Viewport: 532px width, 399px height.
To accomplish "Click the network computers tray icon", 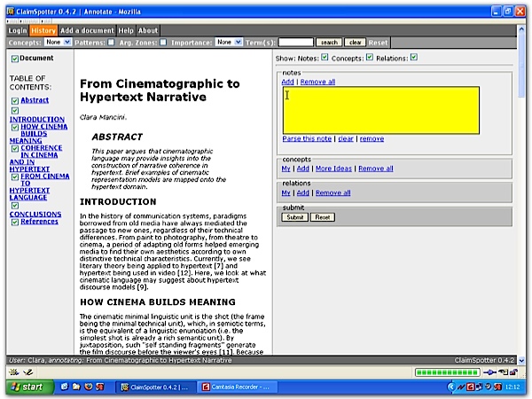I will [x=479, y=387].
